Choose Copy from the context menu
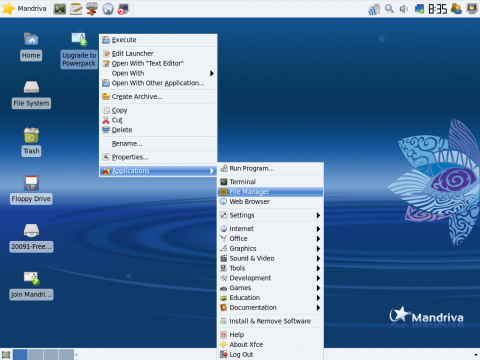This screenshot has width=480, height=360. point(158,110)
